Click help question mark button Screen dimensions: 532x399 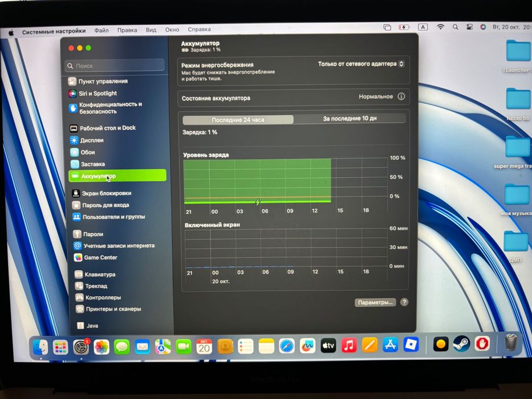404,302
